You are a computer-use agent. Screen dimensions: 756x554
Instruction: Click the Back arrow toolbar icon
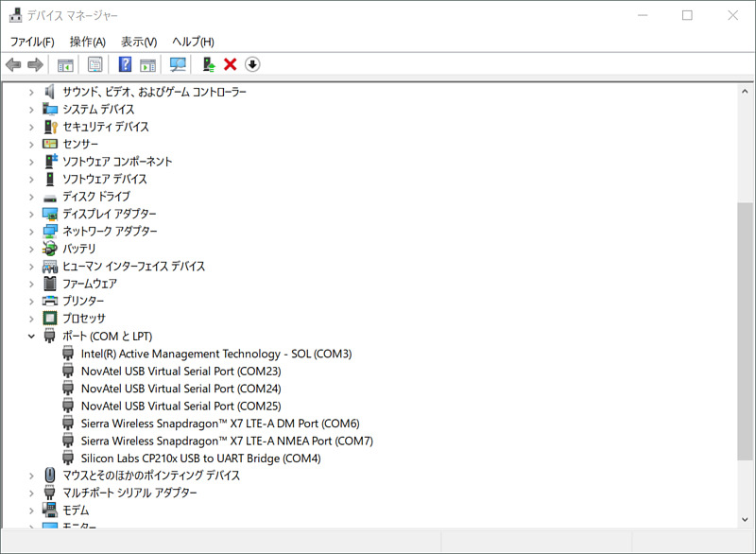pos(13,64)
